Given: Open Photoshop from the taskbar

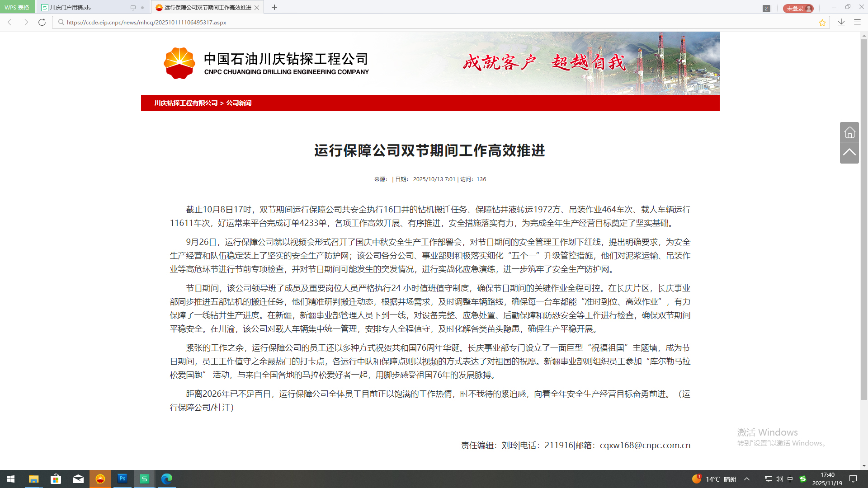Looking at the screenshot, I should click(x=122, y=479).
